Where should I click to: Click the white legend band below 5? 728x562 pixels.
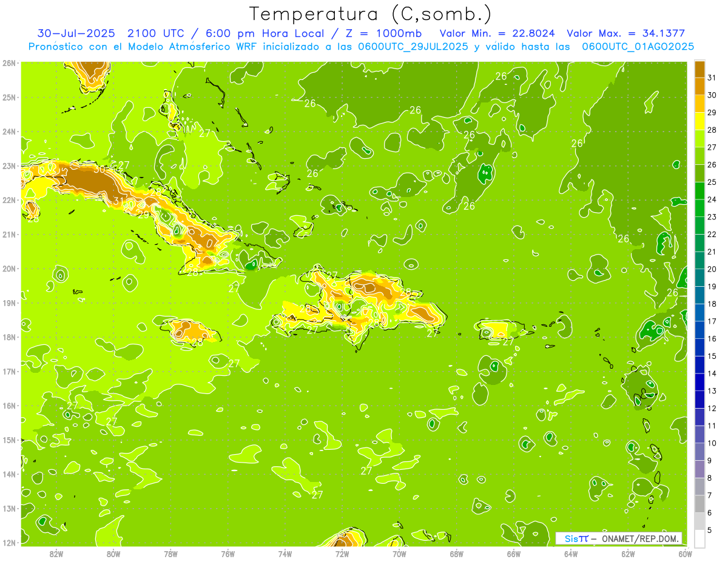[x=700, y=538]
